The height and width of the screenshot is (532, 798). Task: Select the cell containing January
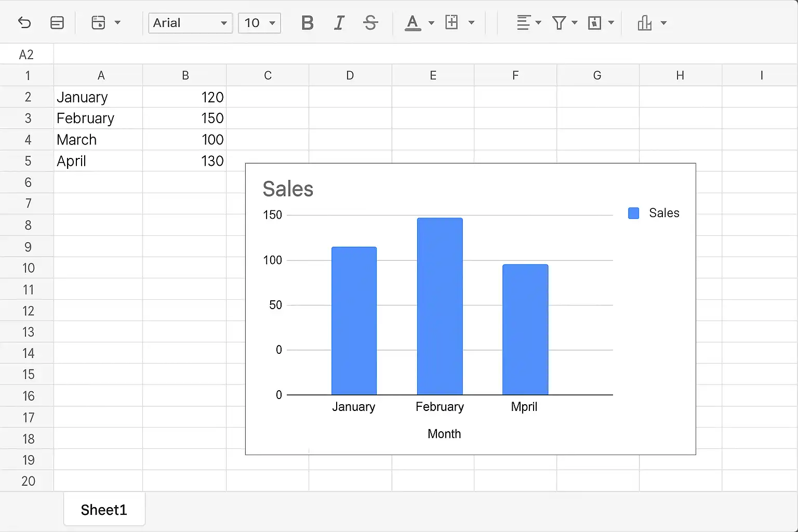click(98, 97)
